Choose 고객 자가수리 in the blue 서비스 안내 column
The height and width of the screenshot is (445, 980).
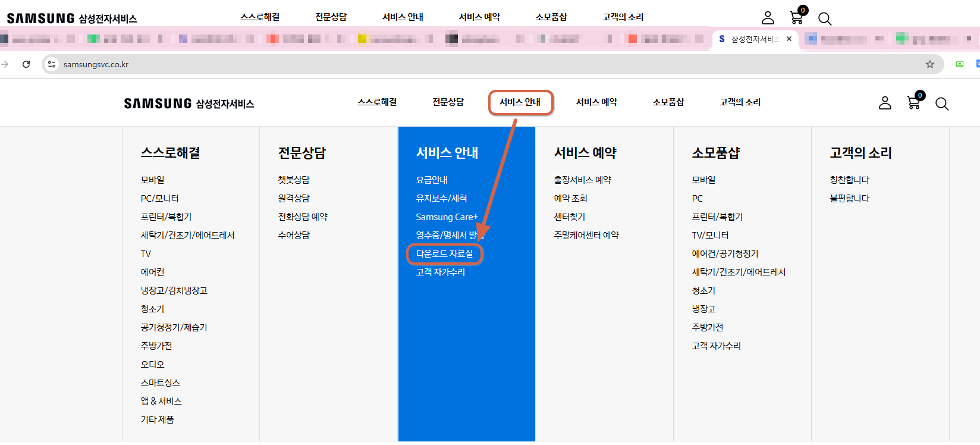[441, 272]
